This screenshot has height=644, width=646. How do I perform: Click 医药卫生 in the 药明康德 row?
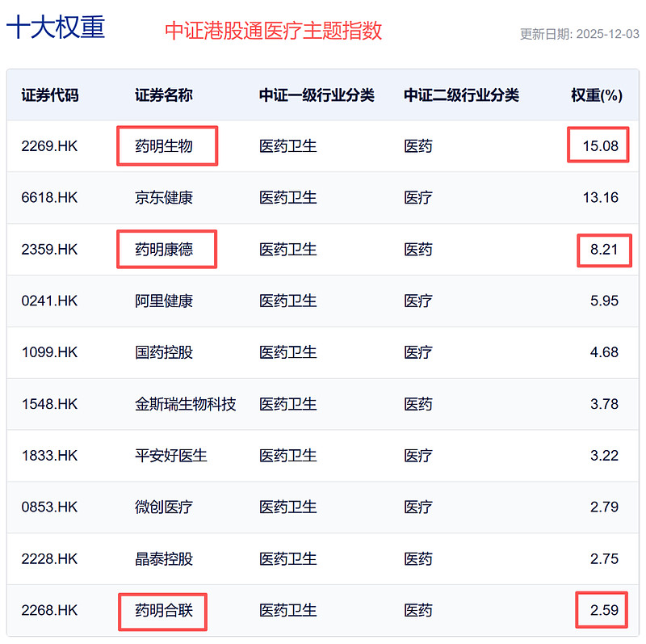(x=287, y=250)
